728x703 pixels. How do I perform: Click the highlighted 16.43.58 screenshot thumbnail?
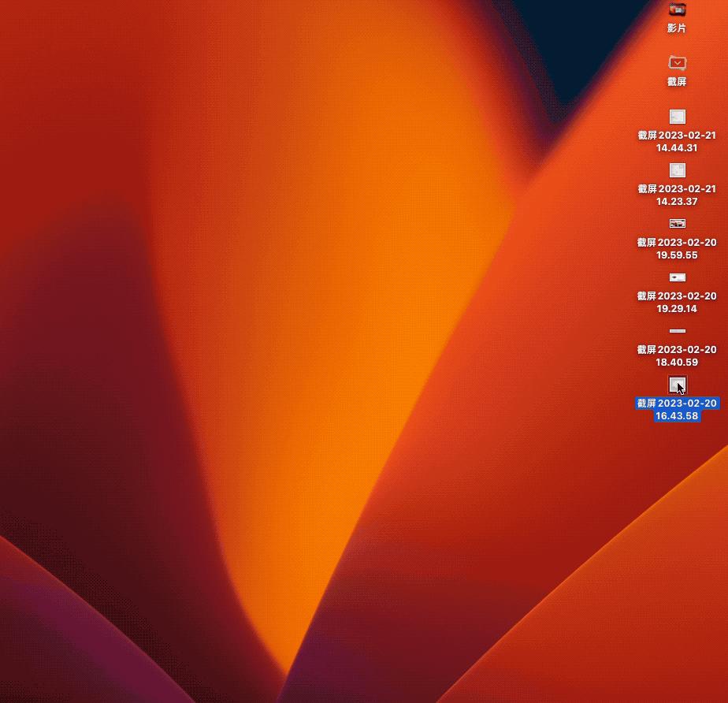677,385
